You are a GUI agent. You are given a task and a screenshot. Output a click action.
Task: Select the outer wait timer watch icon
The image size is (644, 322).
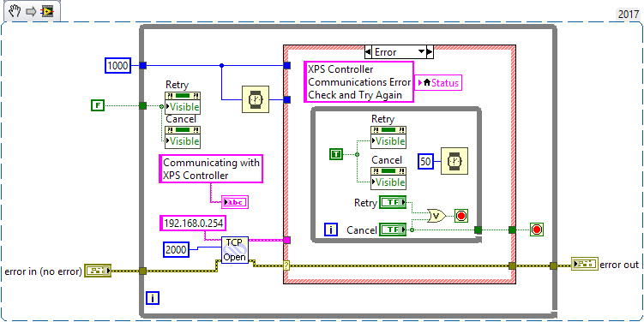point(256,98)
